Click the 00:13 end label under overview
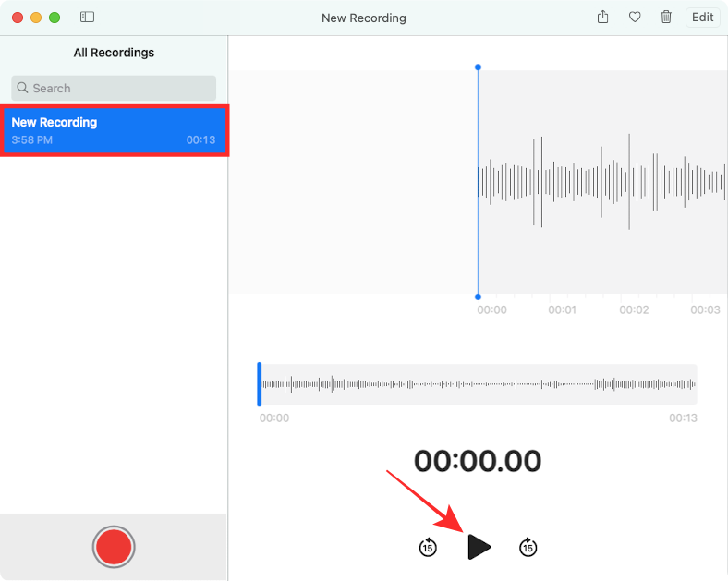 tap(683, 418)
